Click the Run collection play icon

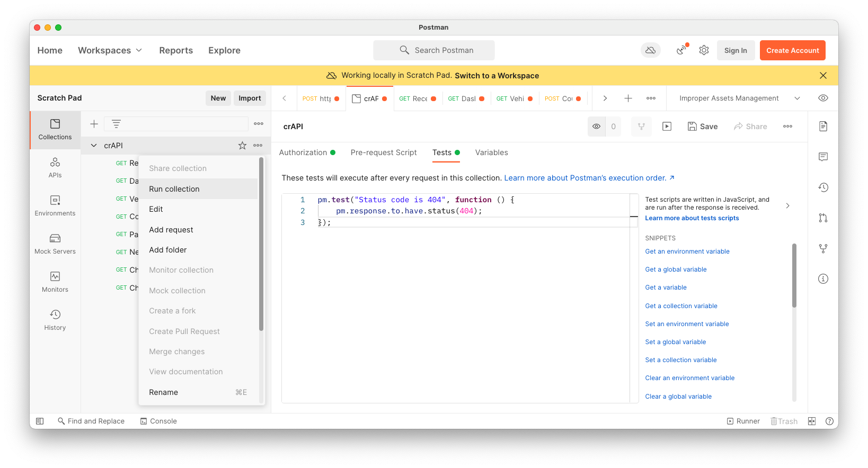point(667,127)
